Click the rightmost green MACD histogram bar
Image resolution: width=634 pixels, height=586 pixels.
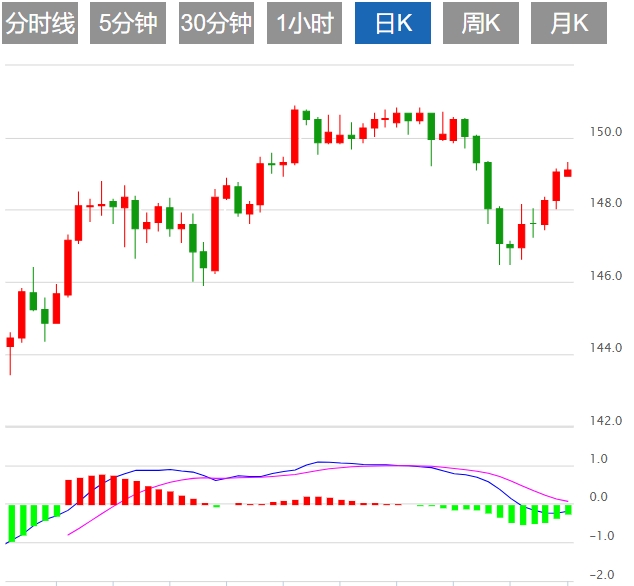(x=568, y=510)
